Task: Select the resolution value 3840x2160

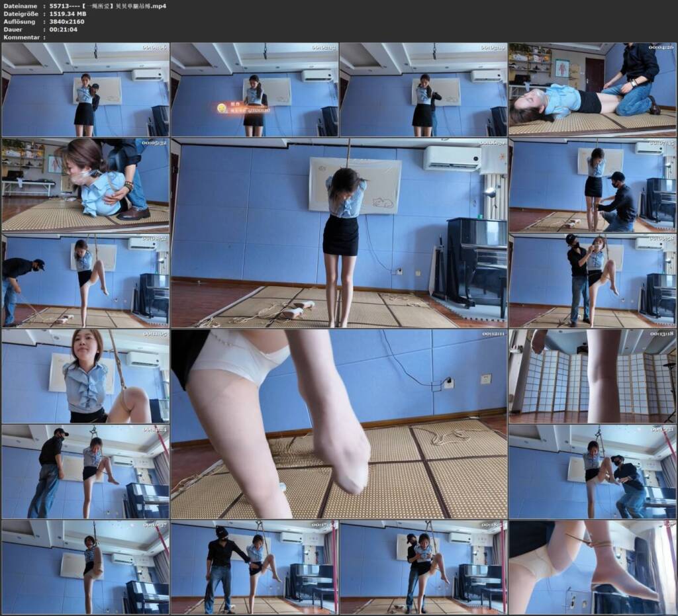Action: [x=67, y=22]
